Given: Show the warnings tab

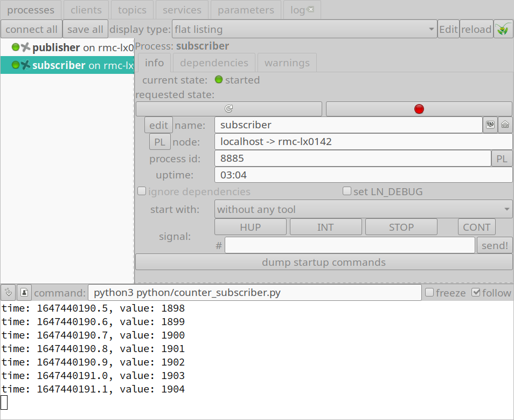Looking at the screenshot, I should coord(287,63).
